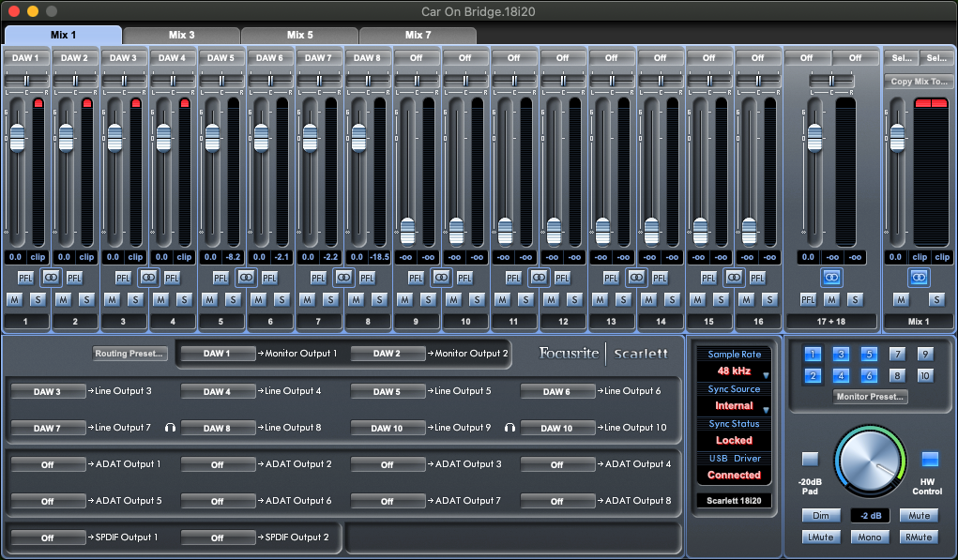This screenshot has width=958, height=560.
Task: Toggle stereo link on Mix 1 master strip
Action: pos(919,278)
